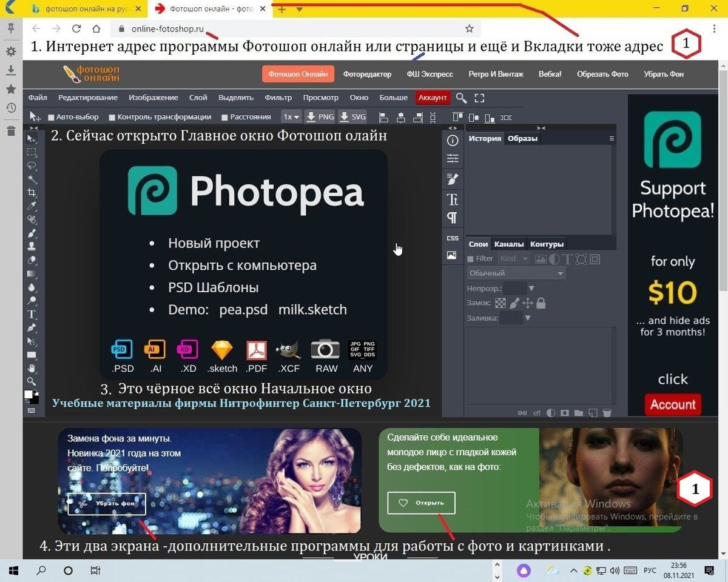This screenshot has height=582, width=728.
Task: Enable the Авто-выбор checkbox
Action: click(52, 117)
